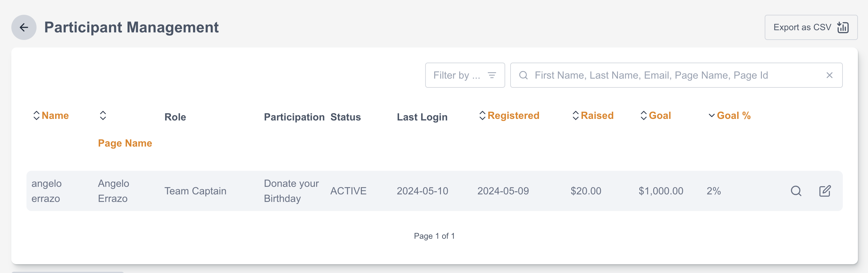
Task: Click the search magnifier icon in search box
Action: [x=523, y=75]
